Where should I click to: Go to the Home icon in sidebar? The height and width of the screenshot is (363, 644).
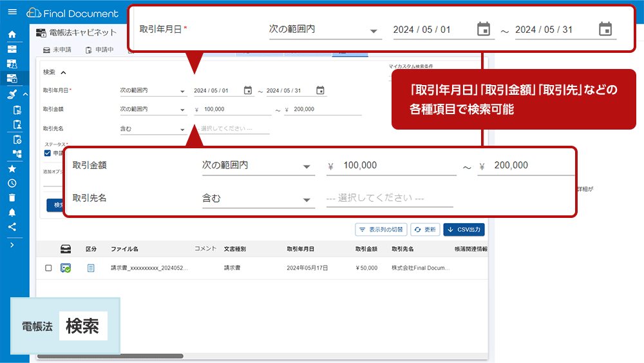click(x=12, y=35)
